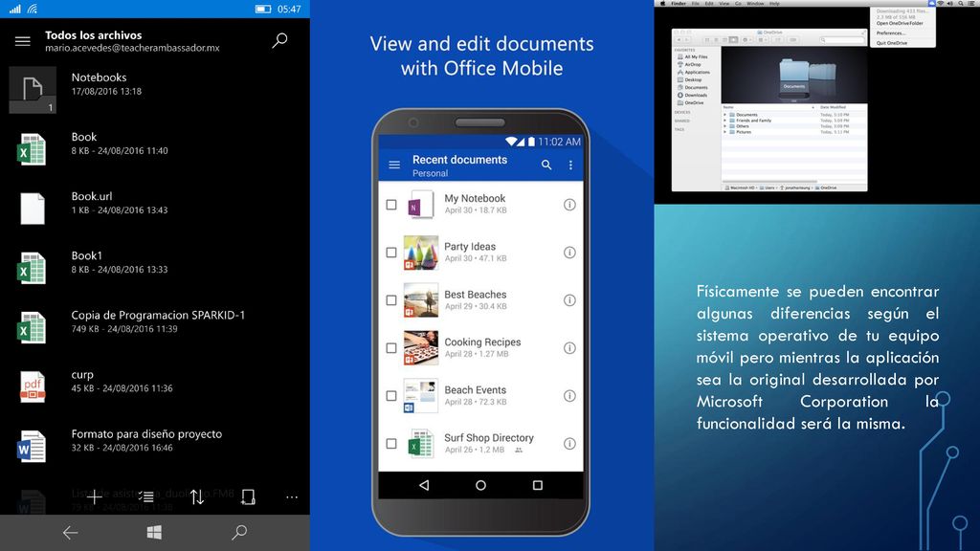
Task: Open the three-dot overflow menu in Recent documents
Action: tap(570, 165)
